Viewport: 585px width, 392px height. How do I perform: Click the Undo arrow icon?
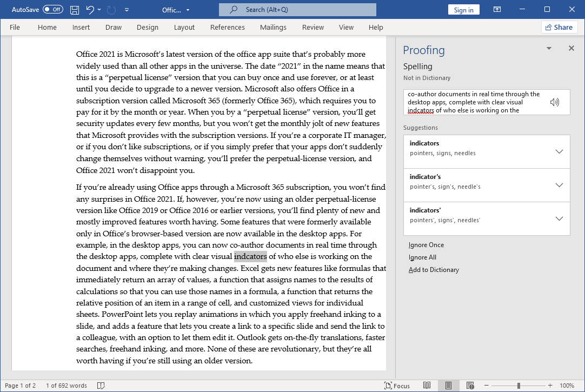pos(90,10)
